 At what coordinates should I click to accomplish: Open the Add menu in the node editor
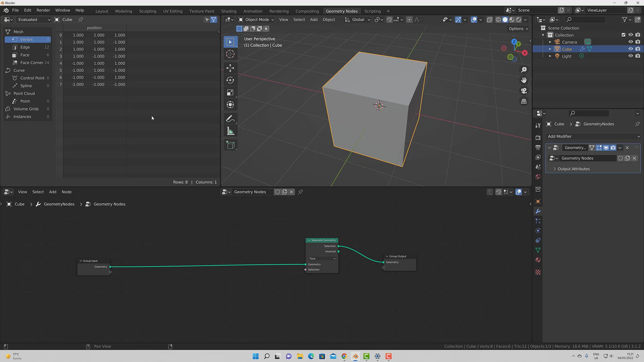pyautogui.click(x=52, y=192)
